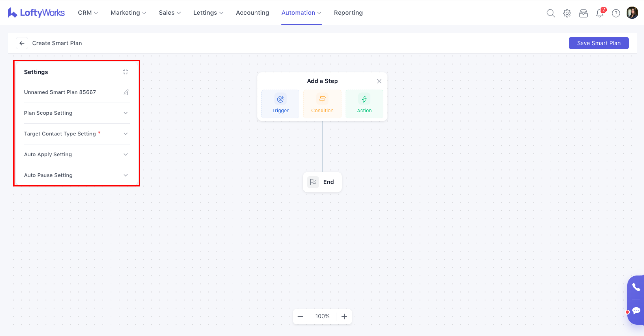Click the Trigger step icon
The image size is (644, 336).
click(x=280, y=99)
